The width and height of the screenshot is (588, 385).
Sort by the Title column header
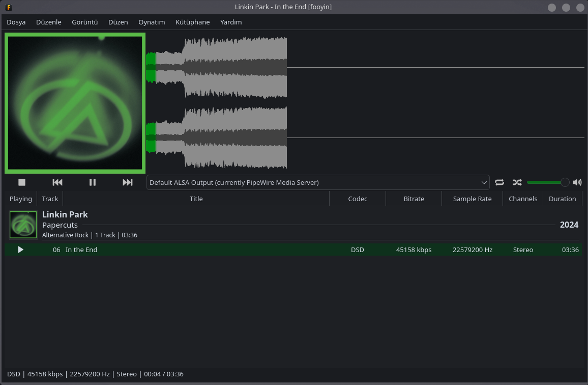point(196,199)
